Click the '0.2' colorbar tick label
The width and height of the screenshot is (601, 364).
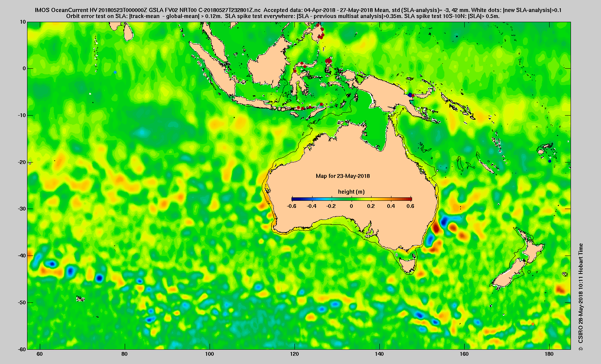pyautogui.click(x=371, y=206)
